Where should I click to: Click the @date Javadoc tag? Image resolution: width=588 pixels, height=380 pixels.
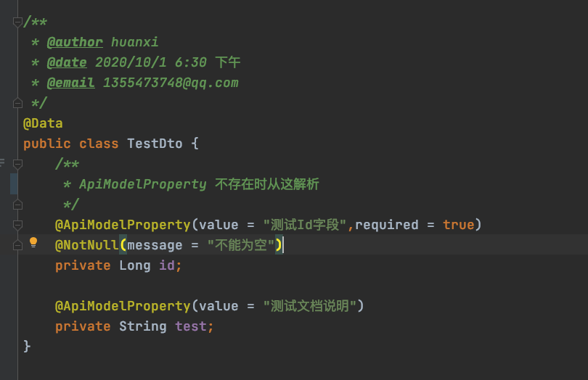coord(67,62)
